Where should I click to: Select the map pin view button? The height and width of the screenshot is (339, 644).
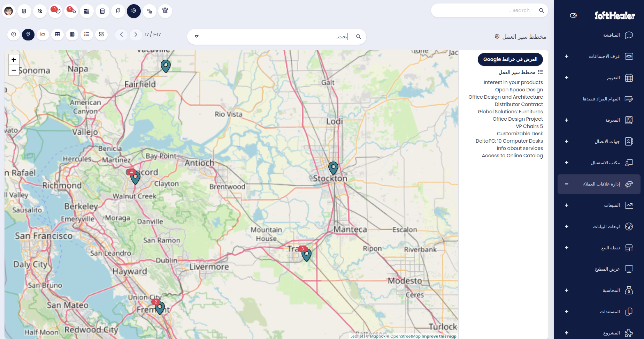28,35
